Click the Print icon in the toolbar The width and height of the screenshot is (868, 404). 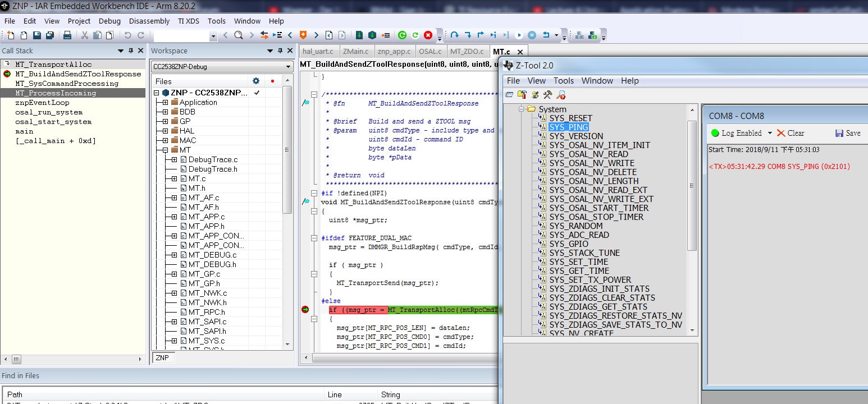tap(67, 35)
